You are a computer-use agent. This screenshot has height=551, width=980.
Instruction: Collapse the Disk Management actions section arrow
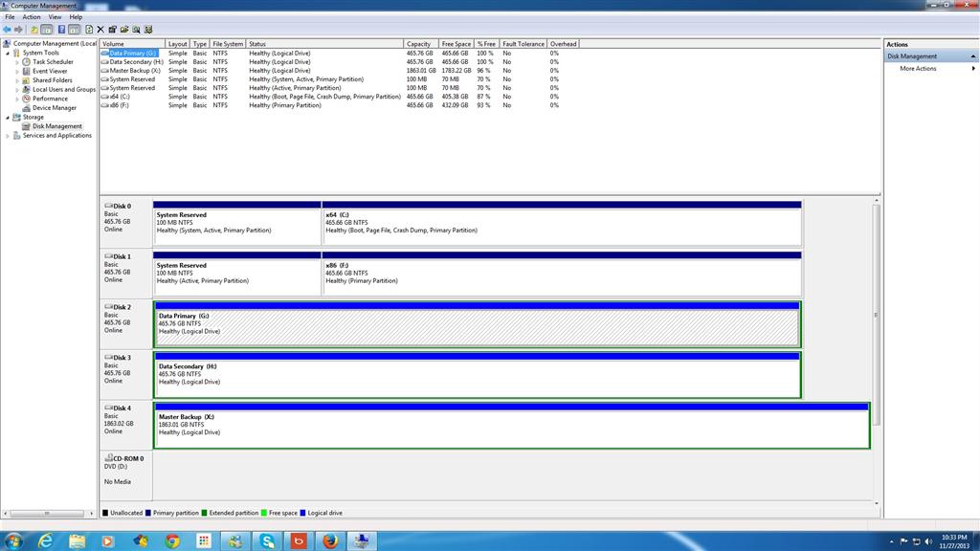click(x=973, y=56)
